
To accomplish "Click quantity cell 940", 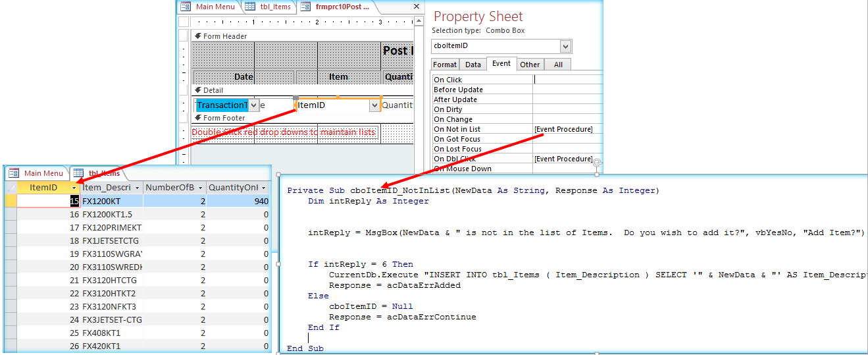I will (238, 201).
